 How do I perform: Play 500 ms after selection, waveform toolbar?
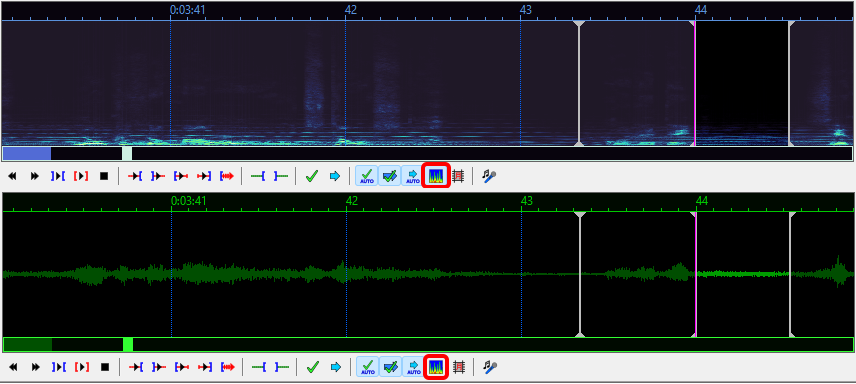[x=158, y=367]
